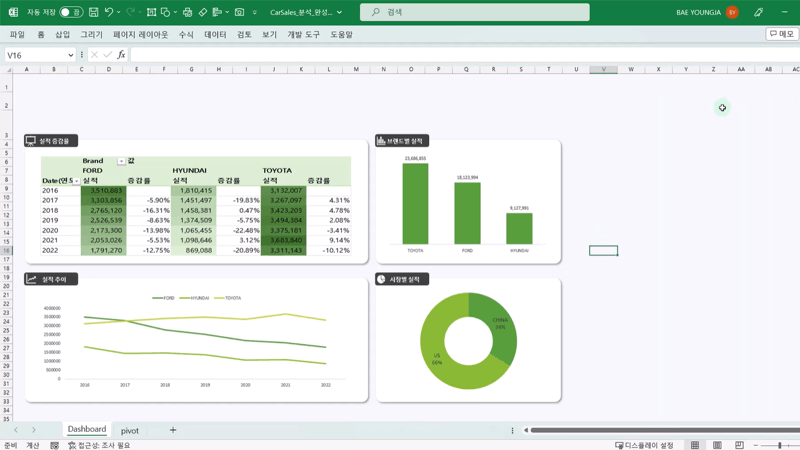The width and height of the screenshot is (800, 450).
Task: Click 접근성: 조사 필요 accessibility status
Action: click(x=99, y=445)
